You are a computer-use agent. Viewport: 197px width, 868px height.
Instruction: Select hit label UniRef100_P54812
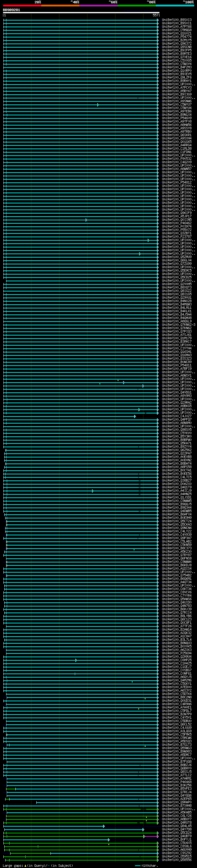(176, 183)
